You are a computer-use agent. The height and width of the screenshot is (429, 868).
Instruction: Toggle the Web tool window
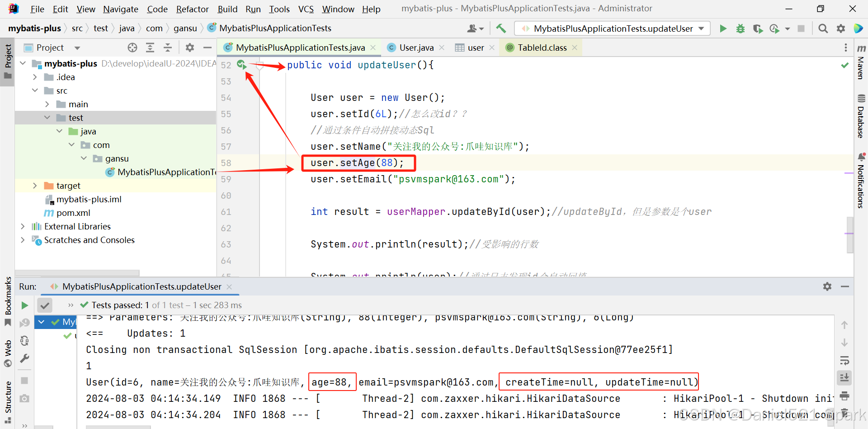point(8,353)
